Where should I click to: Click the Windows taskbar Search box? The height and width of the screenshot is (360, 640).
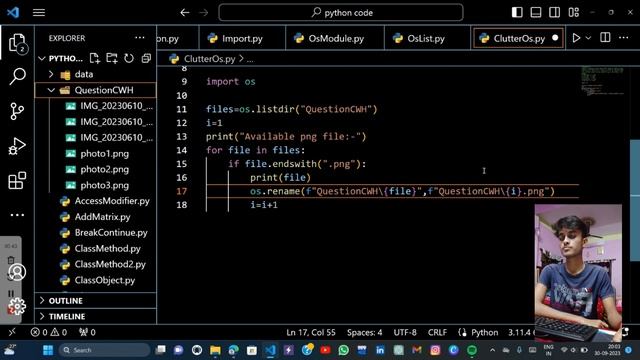[104, 350]
